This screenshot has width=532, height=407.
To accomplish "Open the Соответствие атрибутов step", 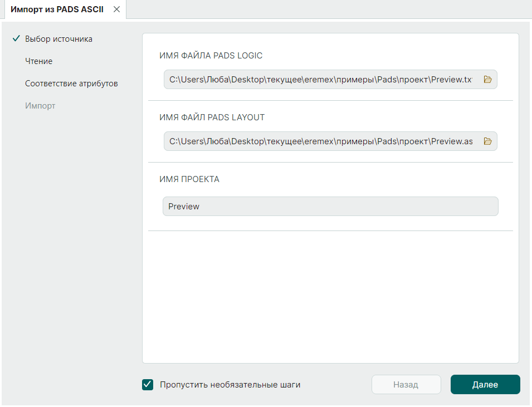I will click(71, 84).
